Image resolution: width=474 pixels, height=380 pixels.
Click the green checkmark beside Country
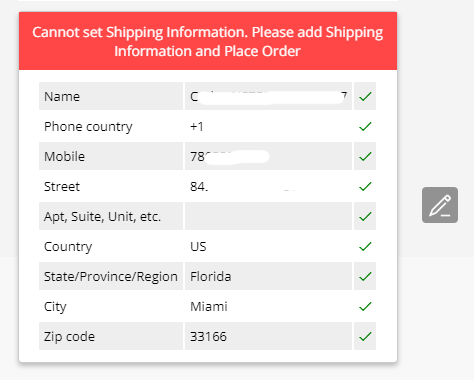[365, 246]
